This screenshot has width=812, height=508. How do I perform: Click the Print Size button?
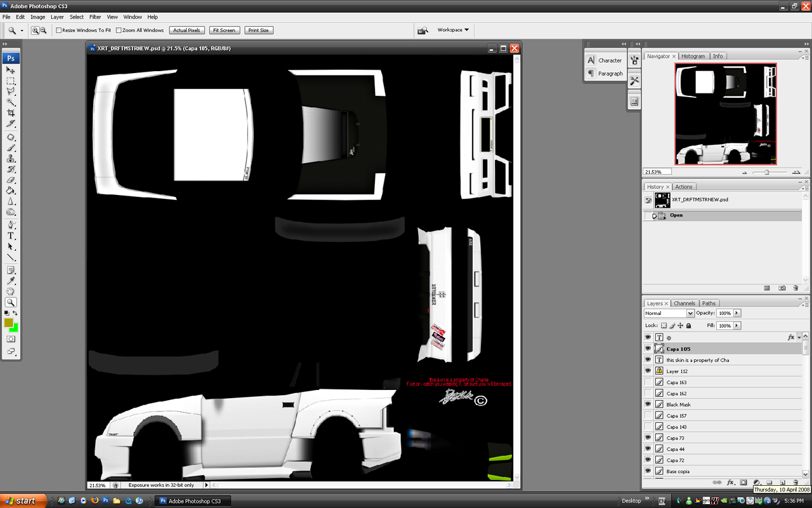259,30
